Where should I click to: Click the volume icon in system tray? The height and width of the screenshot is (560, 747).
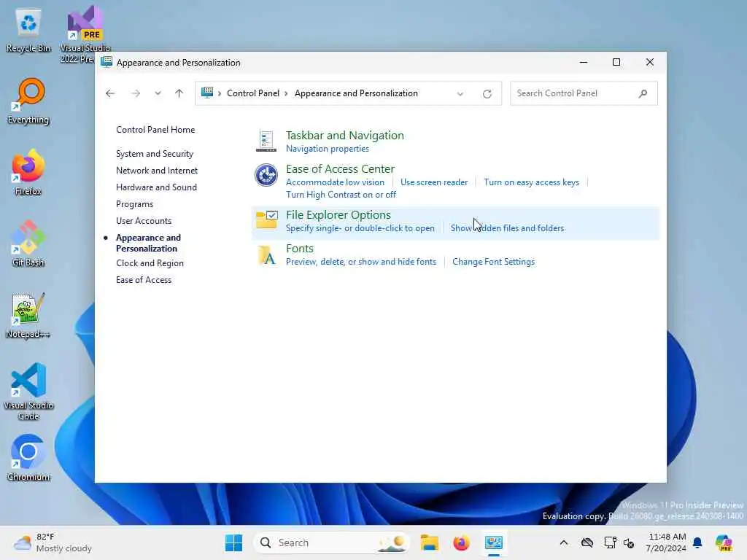click(629, 542)
